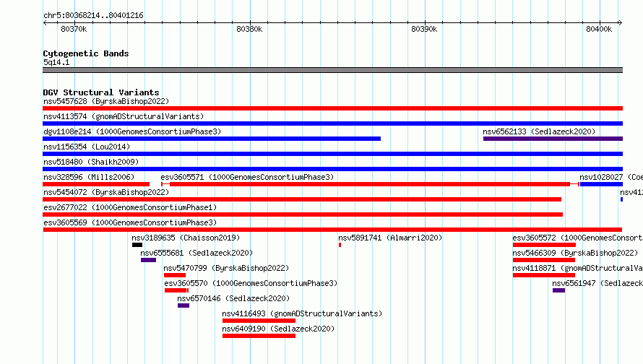Open nsv328596 (Mills2006) variant label
The width and height of the screenshot is (643, 364).
pyautogui.click(x=89, y=177)
